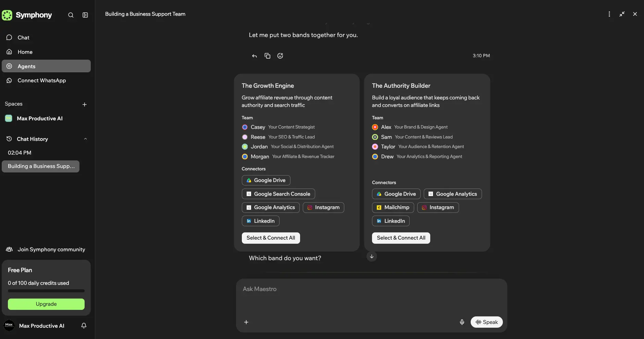
Task: Select Google Analytics in The Growth Engine
Action: (x=271, y=207)
